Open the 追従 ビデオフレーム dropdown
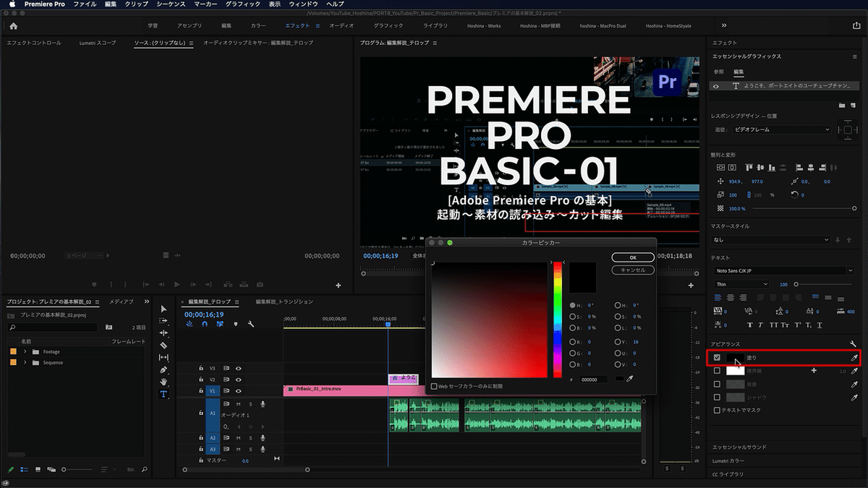 tap(782, 129)
